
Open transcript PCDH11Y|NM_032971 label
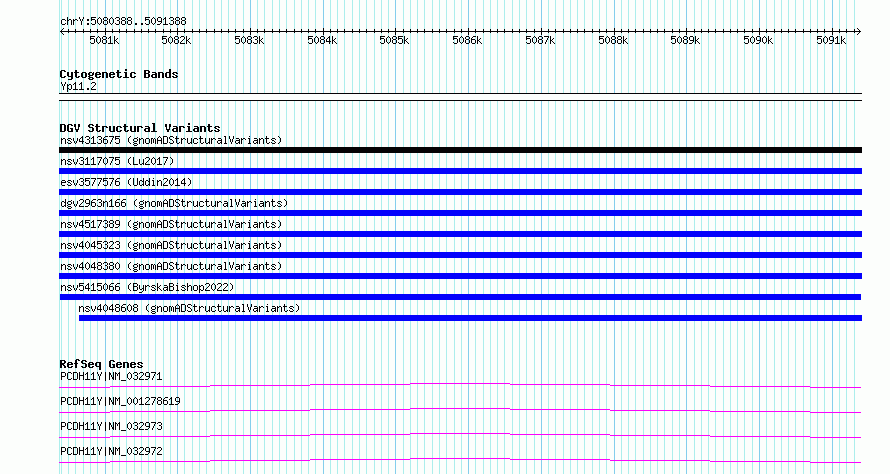click(111, 376)
